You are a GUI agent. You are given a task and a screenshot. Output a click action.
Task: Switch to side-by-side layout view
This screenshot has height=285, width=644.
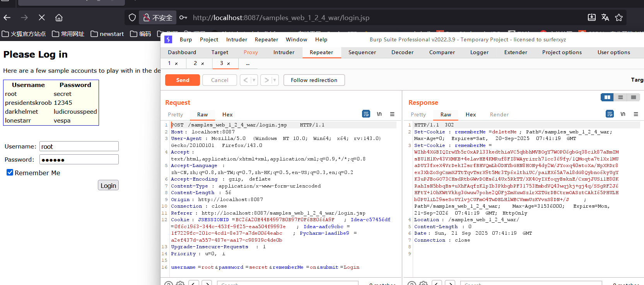[607, 97]
